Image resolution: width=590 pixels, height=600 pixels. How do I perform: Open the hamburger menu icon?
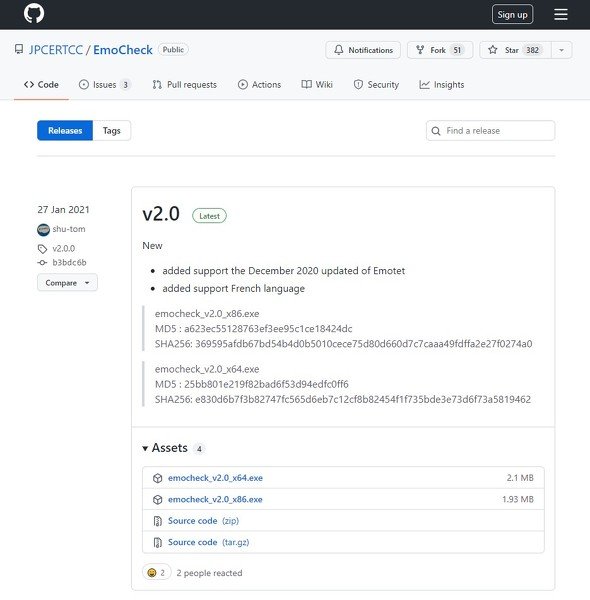(x=561, y=15)
